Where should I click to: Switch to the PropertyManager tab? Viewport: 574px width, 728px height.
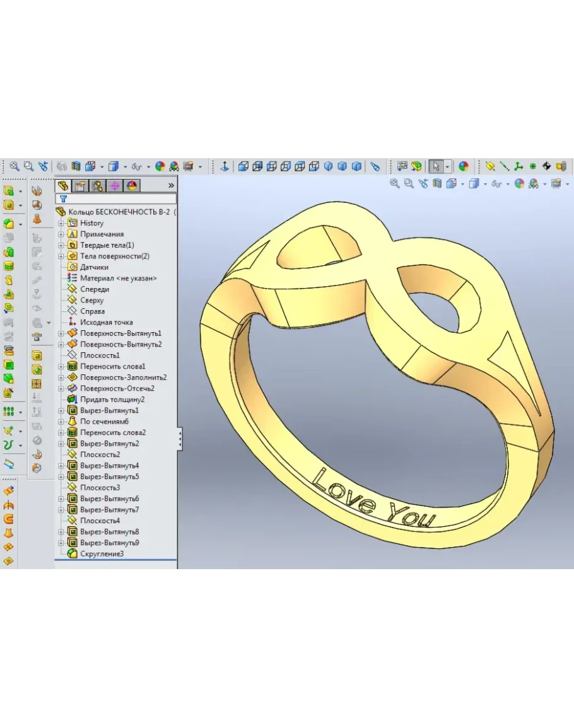pyautogui.click(x=79, y=185)
